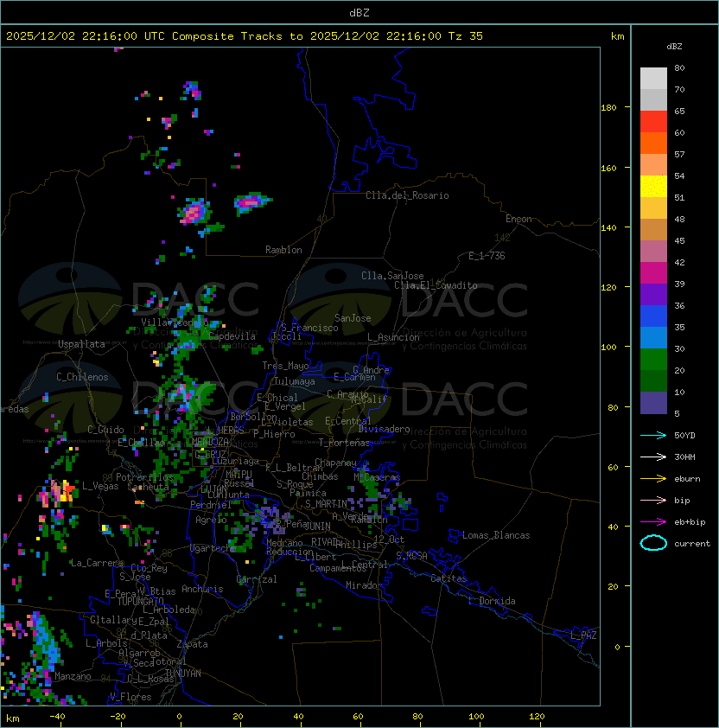
Task: Click the L_Dormida label
Action: click(492, 601)
